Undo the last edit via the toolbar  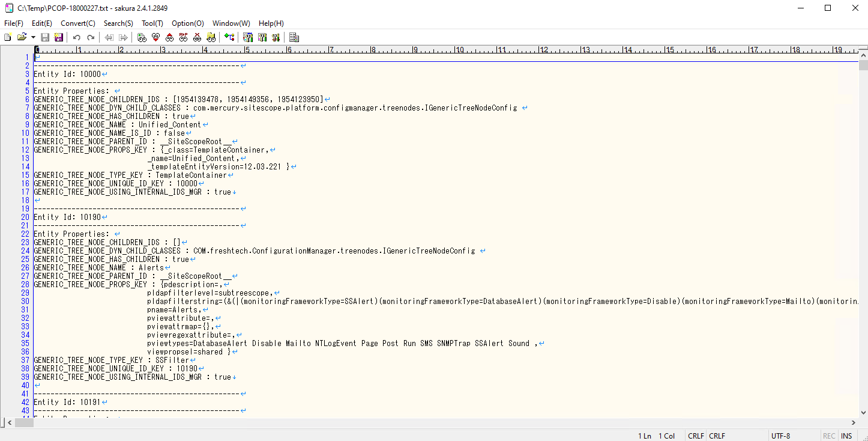click(x=77, y=37)
